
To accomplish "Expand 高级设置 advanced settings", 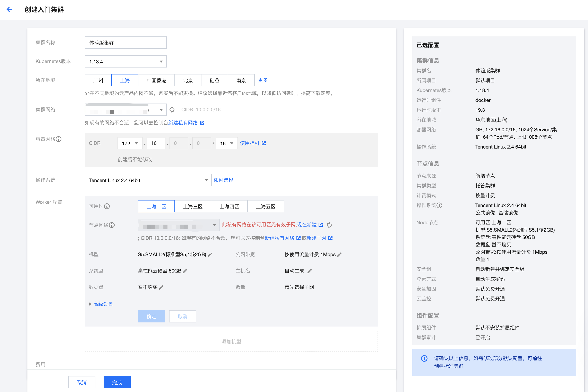I will [x=103, y=304].
